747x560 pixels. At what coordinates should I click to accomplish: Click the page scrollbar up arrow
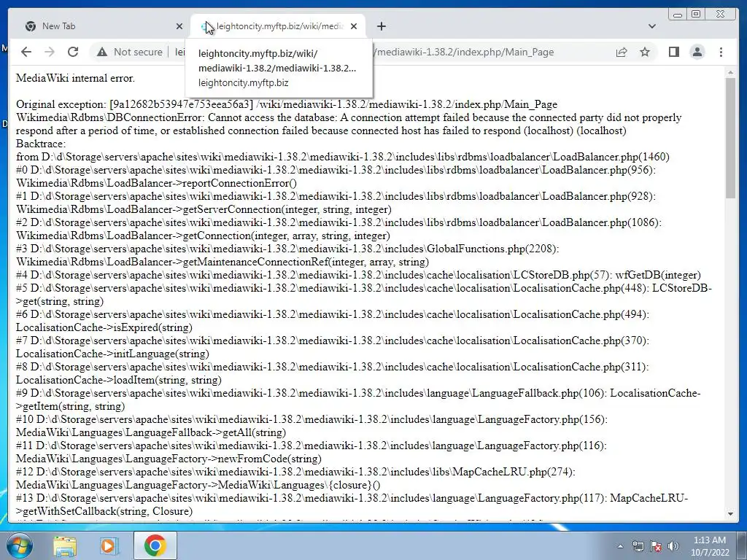point(730,72)
